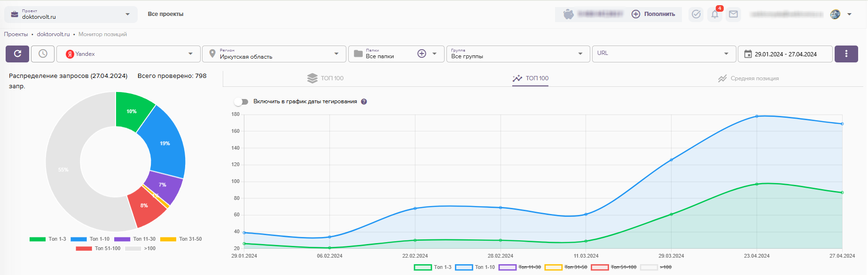Open the date range picker field
Image resolution: width=868 pixels, height=275 pixels.
[785, 54]
